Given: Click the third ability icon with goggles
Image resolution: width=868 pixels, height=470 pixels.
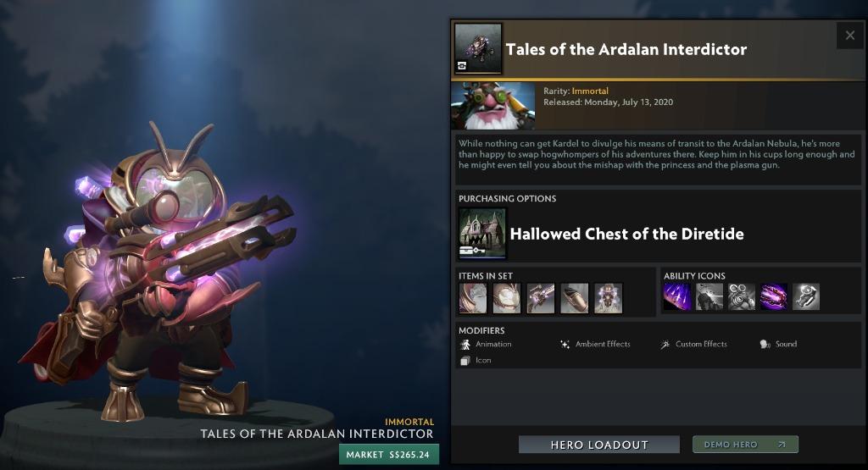Looking at the screenshot, I should pos(741,297).
